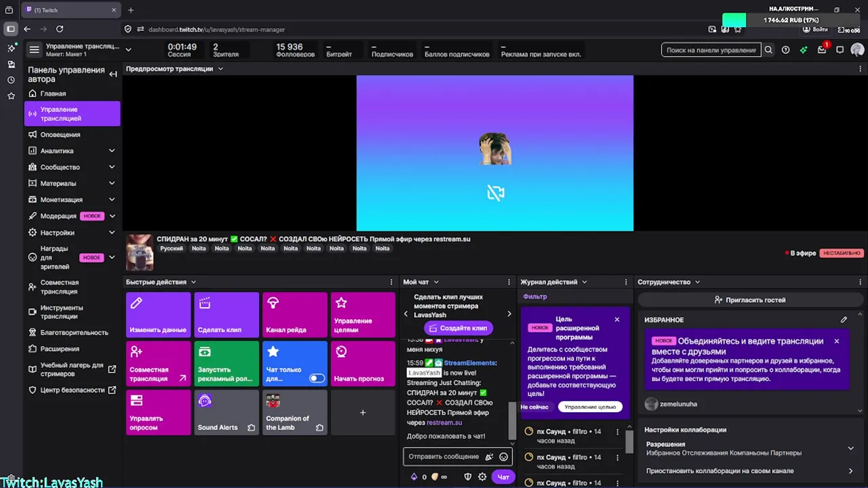Click the Run Ad quick action tile
868x488 pixels.
[226, 363]
